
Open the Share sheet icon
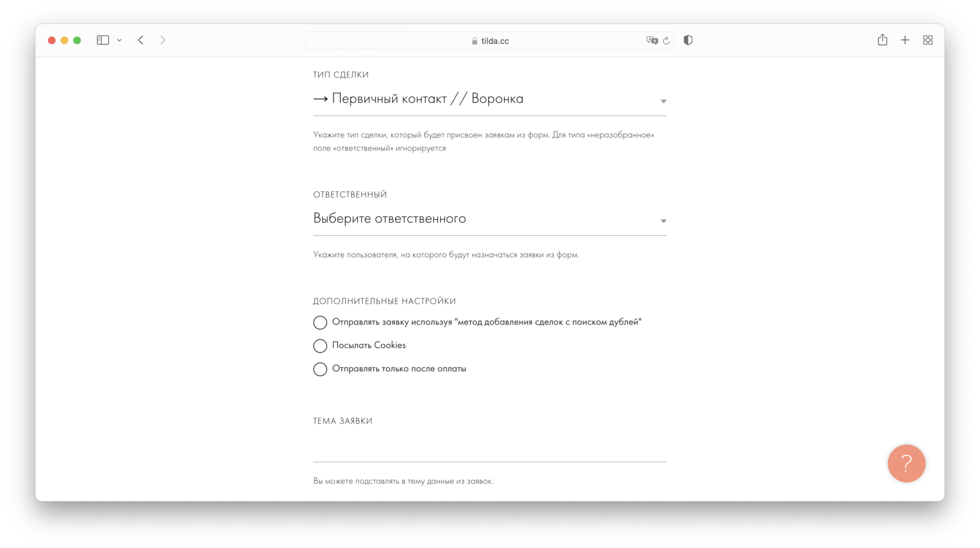click(883, 40)
